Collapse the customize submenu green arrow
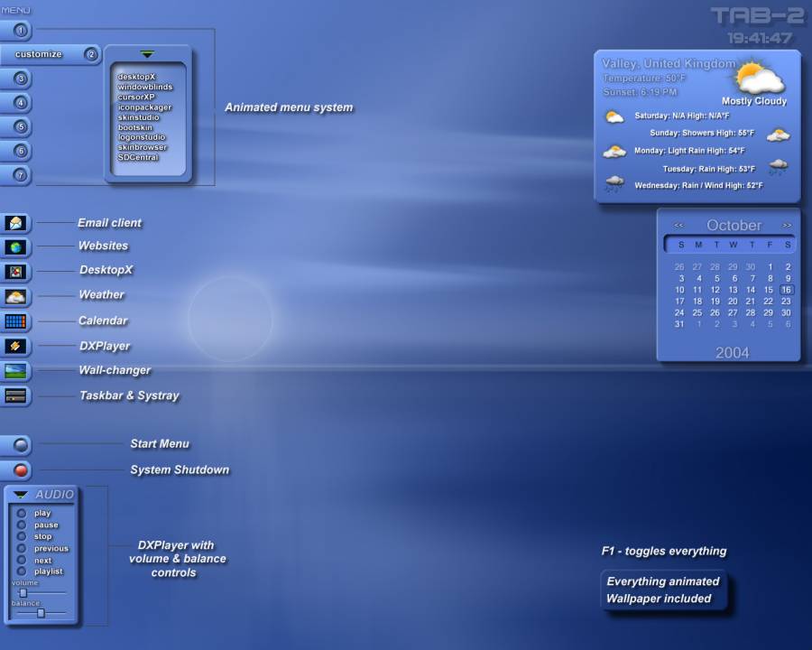812x650 pixels. point(147,55)
